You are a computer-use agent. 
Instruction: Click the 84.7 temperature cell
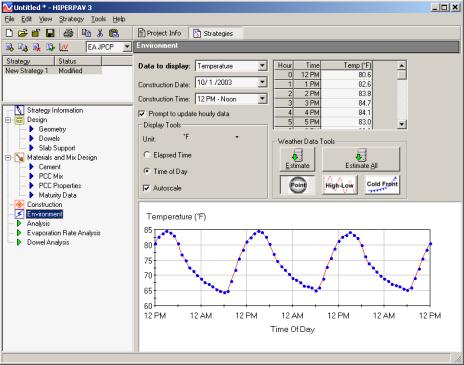[346, 103]
